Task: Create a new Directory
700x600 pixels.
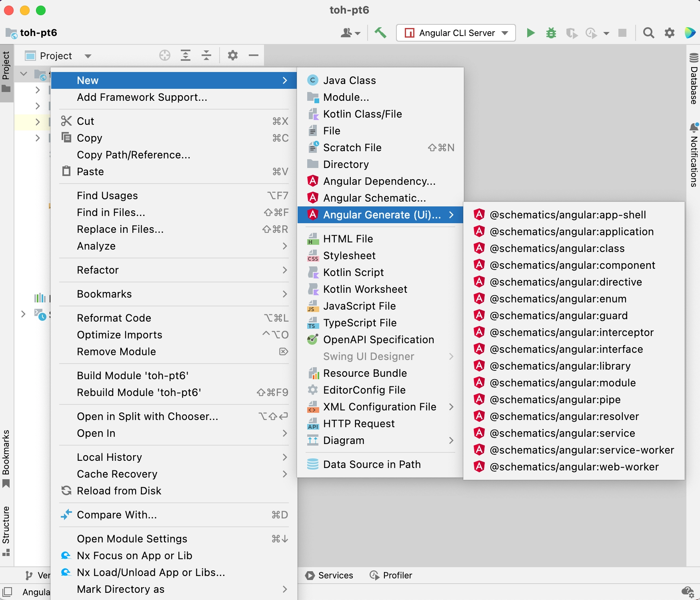Action: tap(380, 164)
